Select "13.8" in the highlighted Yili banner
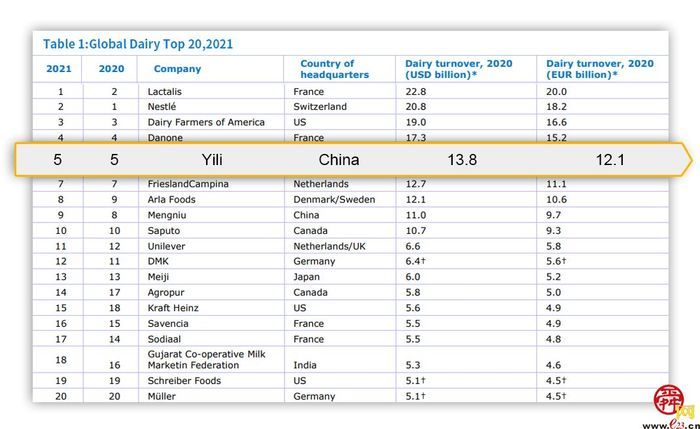Image resolution: width=700 pixels, height=429 pixels. coord(462,160)
